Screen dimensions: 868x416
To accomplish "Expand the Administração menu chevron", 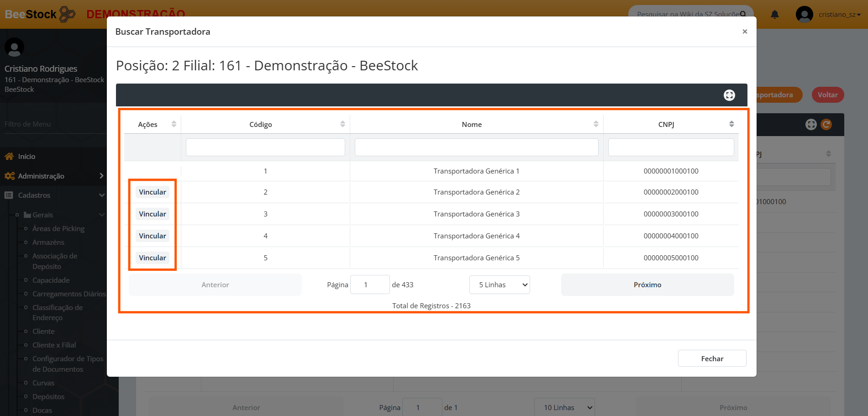I will pos(101,176).
